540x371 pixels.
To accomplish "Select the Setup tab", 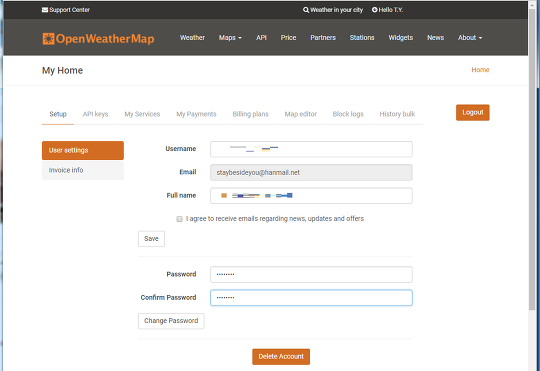I will [58, 114].
